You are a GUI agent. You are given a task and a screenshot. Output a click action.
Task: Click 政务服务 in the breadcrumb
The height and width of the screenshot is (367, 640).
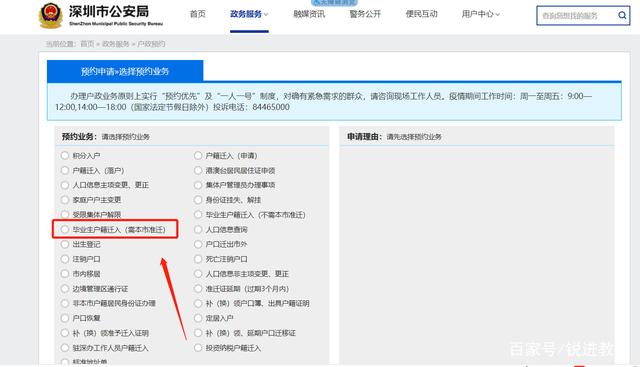coord(116,44)
